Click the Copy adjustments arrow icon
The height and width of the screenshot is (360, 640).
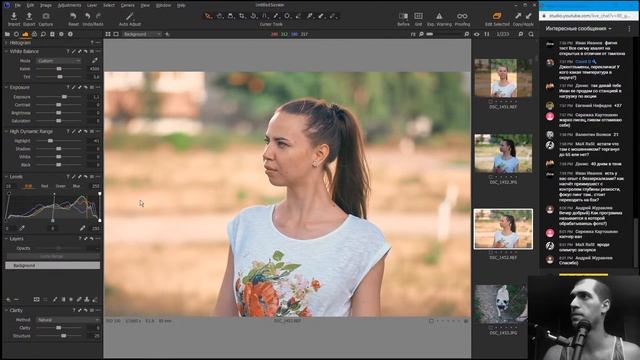(x=518, y=16)
